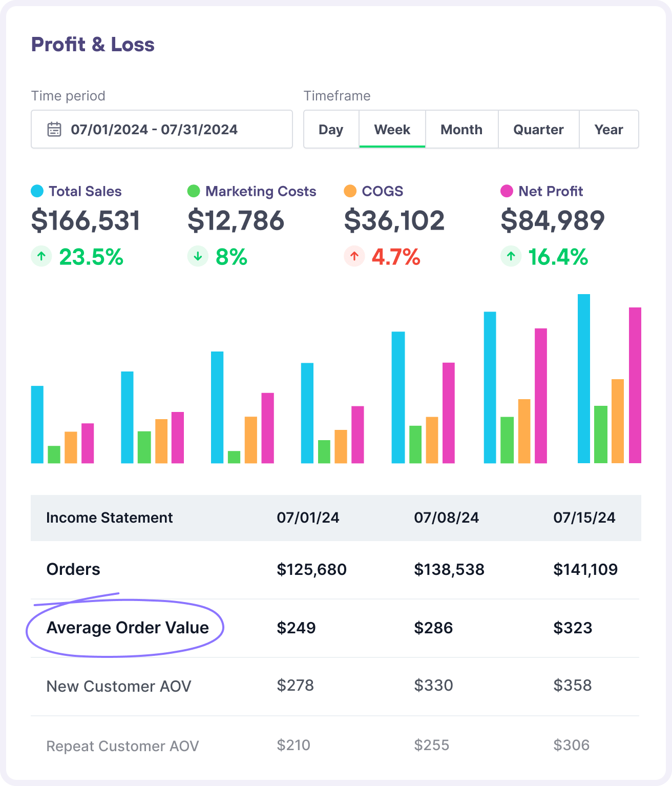Click the $125,680 orders cell

311,569
